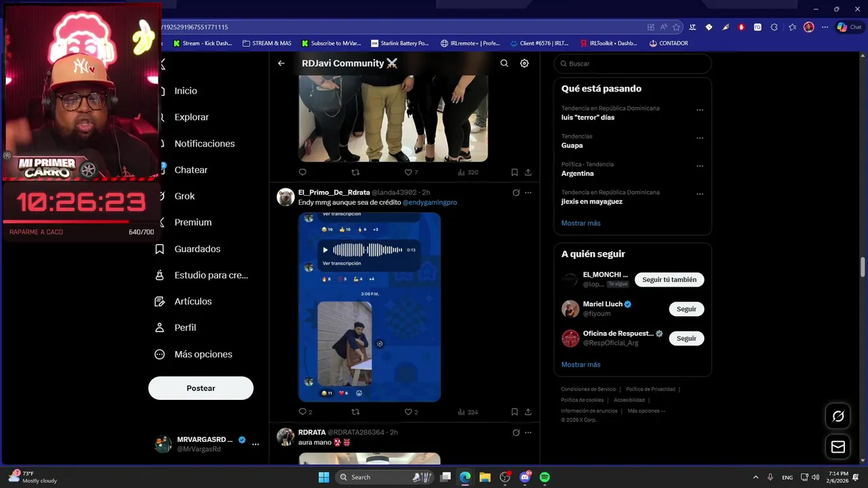Screen dimensions: 868x488
Task: Open more options for jlexis en mayaguez trend
Action: tap(700, 194)
